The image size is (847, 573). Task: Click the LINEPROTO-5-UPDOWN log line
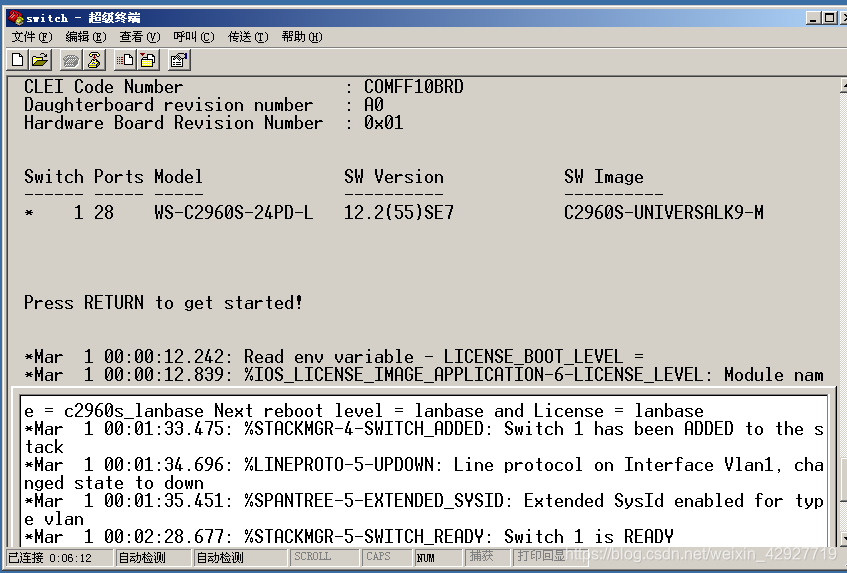[x=424, y=465]
